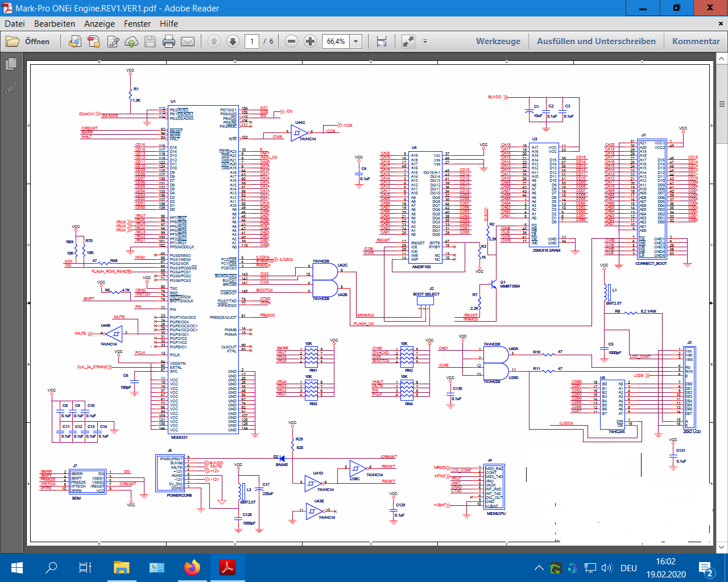
Task: Click into the 66,4% zoom field
Action: tap(336, 41)
